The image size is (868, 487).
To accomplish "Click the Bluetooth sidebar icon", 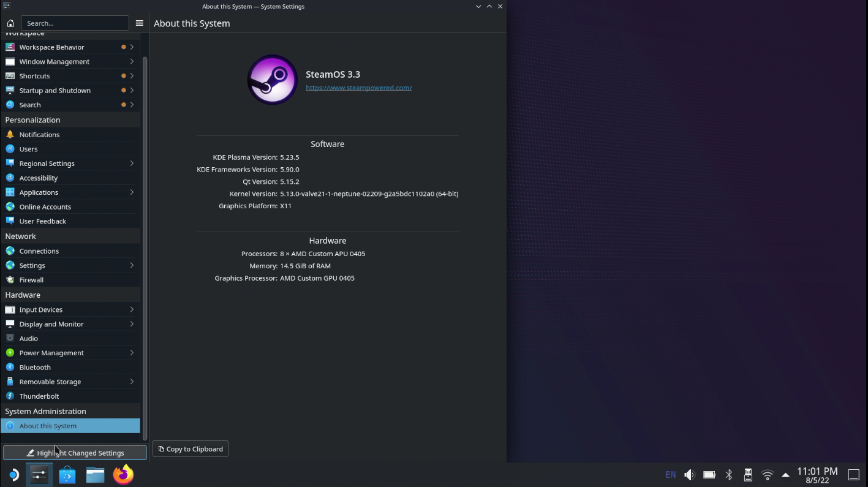I will (10, 367).
